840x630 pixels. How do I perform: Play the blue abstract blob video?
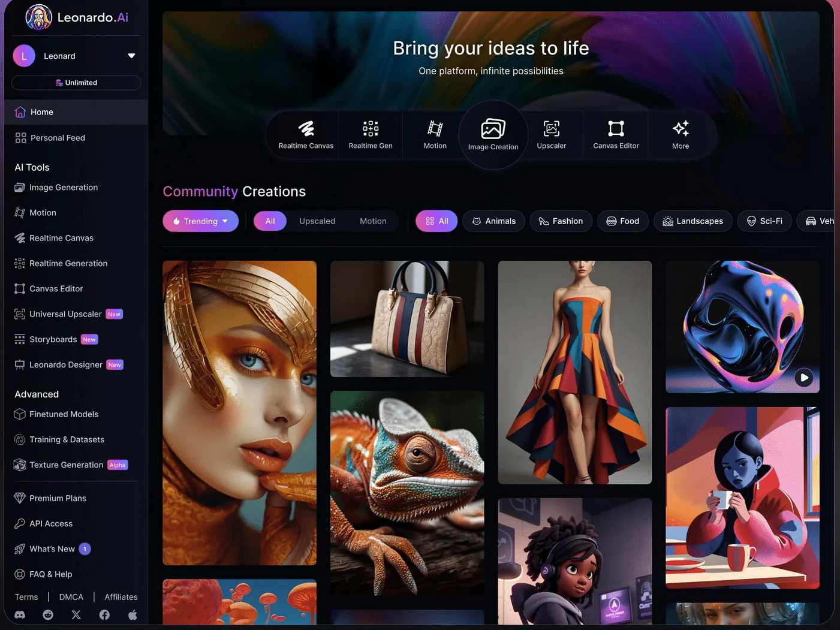[x=803, y=378]
